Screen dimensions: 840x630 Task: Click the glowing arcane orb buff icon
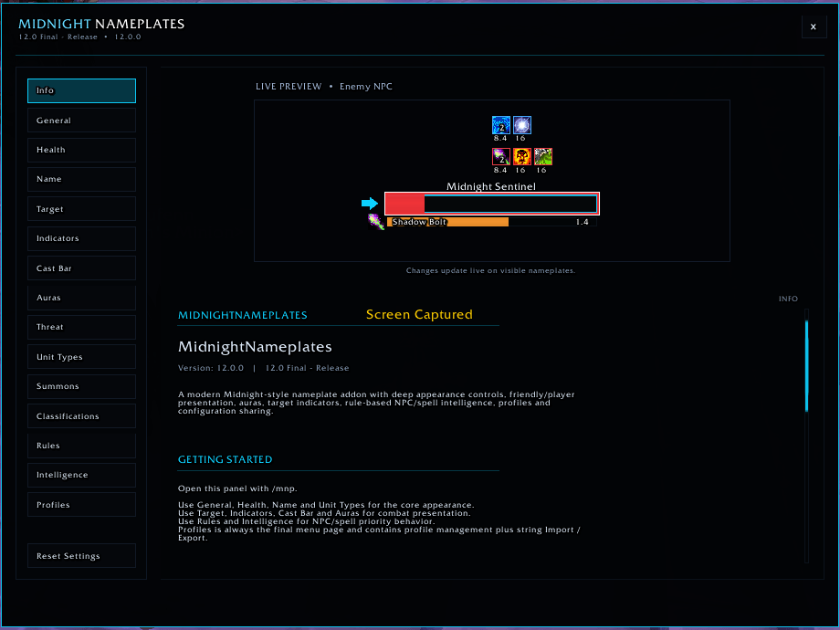[521, 125]
